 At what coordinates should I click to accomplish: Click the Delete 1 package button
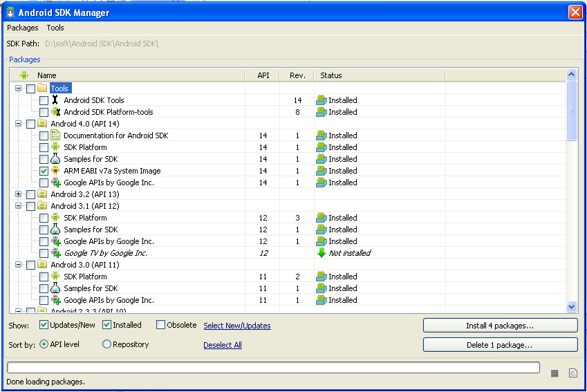tap(500, 345)
